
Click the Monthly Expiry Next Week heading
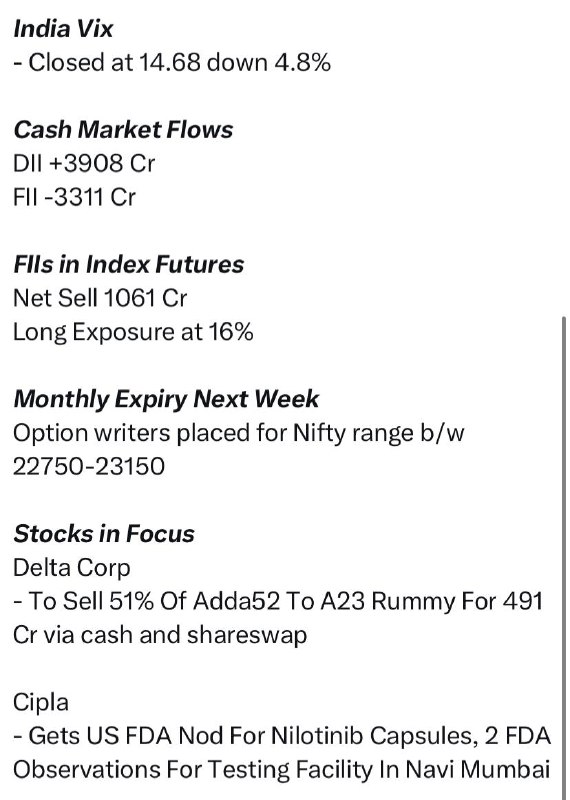(166, 399)
